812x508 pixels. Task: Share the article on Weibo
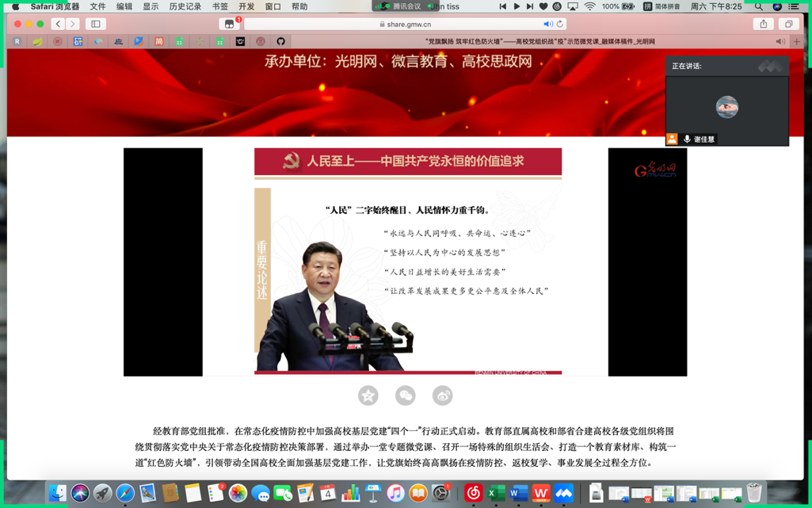tap(443, 395)
